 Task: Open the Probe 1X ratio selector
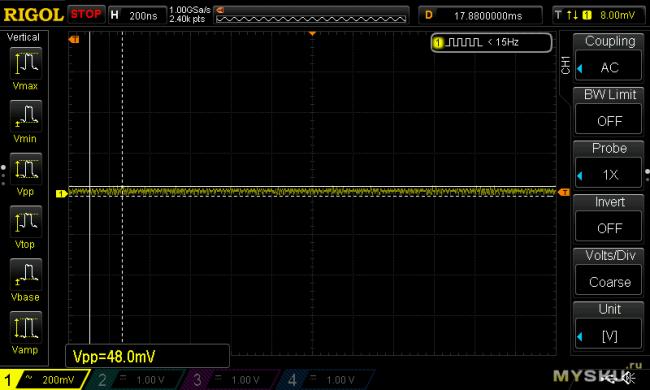[609, 165]
